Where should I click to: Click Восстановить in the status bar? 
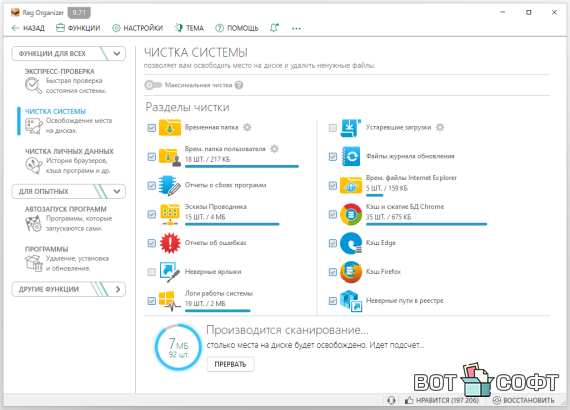523,400
